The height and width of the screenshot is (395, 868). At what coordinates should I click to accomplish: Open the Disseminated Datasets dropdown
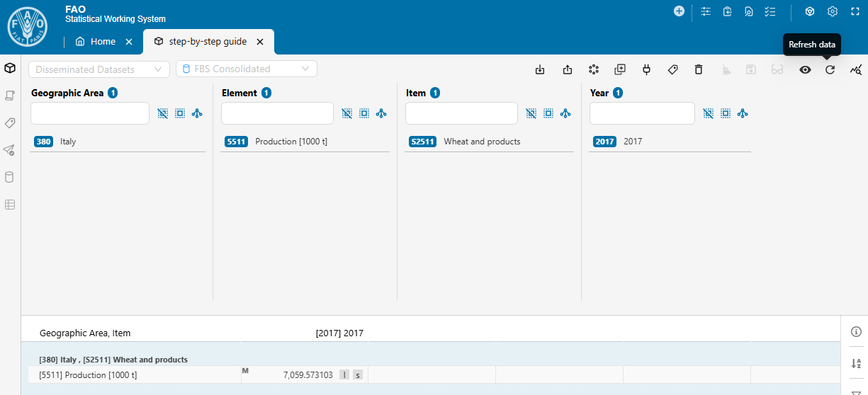99,69
